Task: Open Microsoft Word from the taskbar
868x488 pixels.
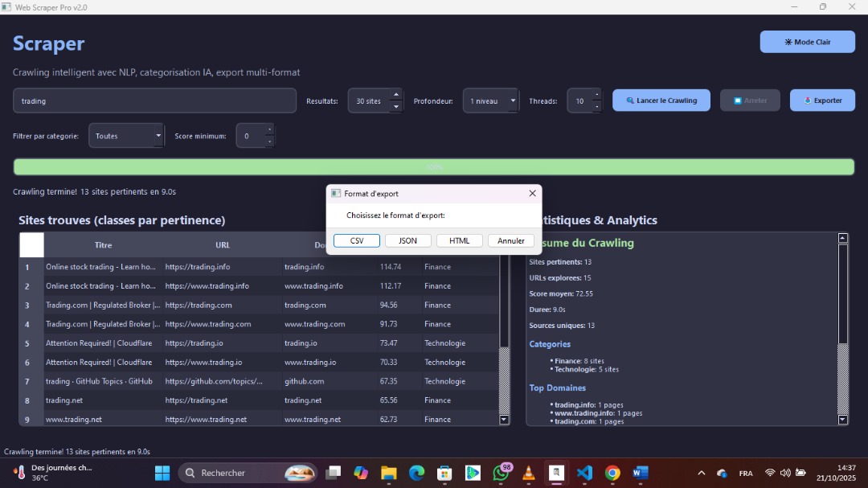Action: tap(640, 473)
